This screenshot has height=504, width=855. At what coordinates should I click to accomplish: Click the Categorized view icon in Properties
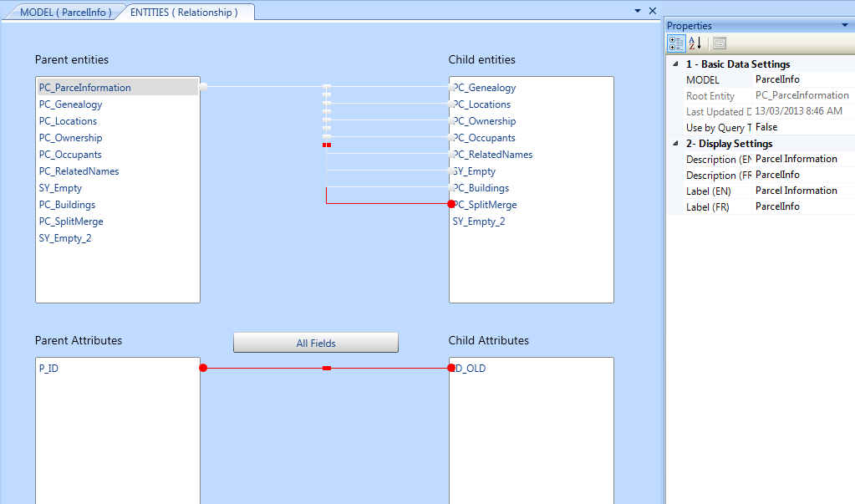pyautogui.click(x=676, y=43)
